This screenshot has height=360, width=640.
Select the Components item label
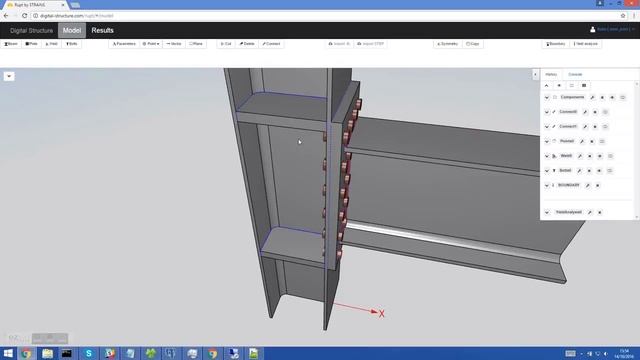click(x=572, y=97)
